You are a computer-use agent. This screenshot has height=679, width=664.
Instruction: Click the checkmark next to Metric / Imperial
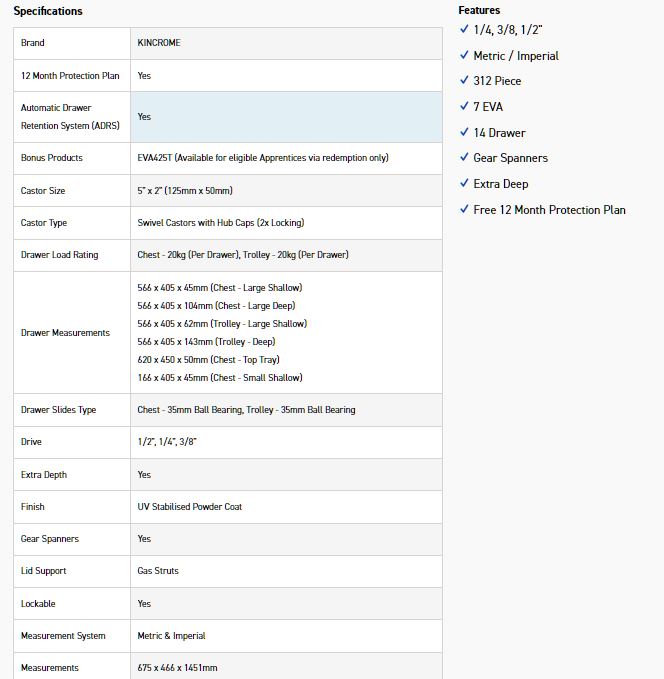(464, 56)
